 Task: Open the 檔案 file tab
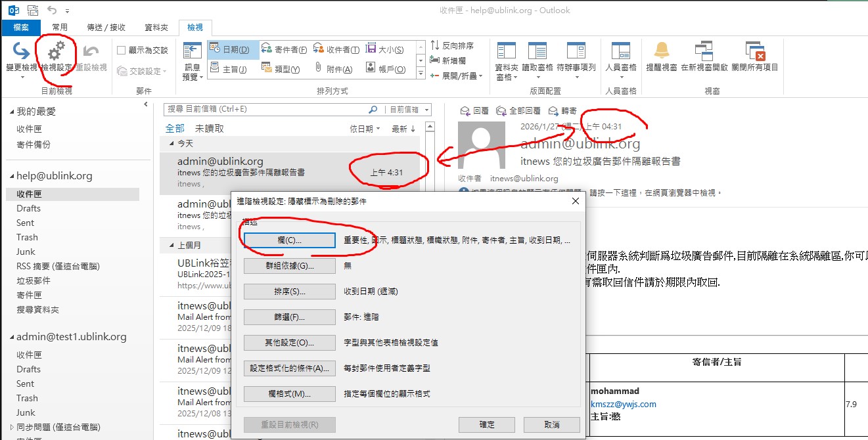(x=22, y=28)
